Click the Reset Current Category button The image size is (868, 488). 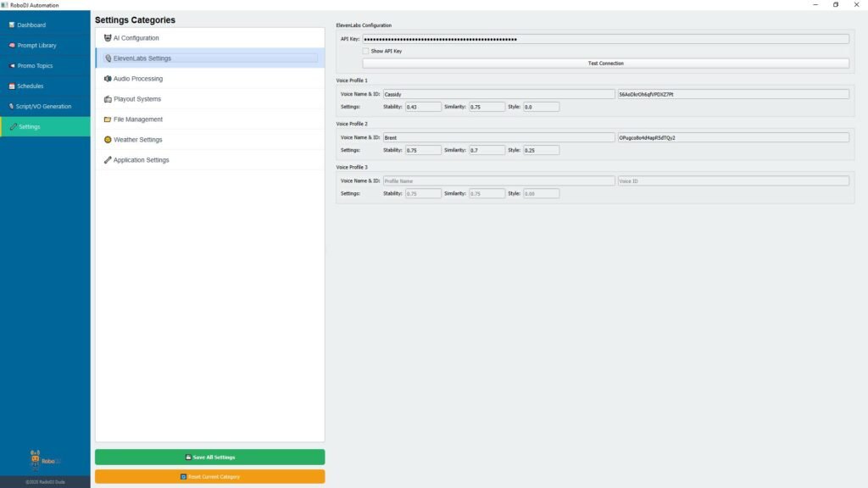tap(209, 476)
